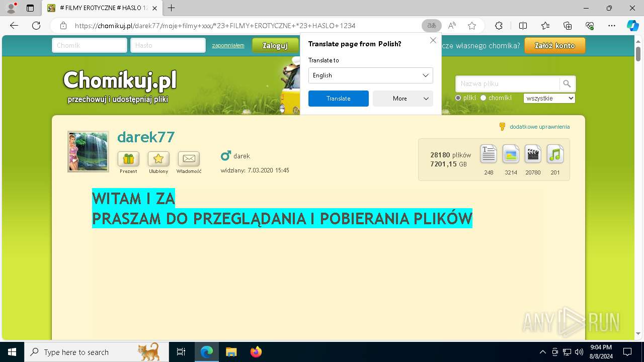The width and height of the screenshot is (644, 362).
Task: Click the search magnifier on Chomikuj
Action: tap(567, 84)
